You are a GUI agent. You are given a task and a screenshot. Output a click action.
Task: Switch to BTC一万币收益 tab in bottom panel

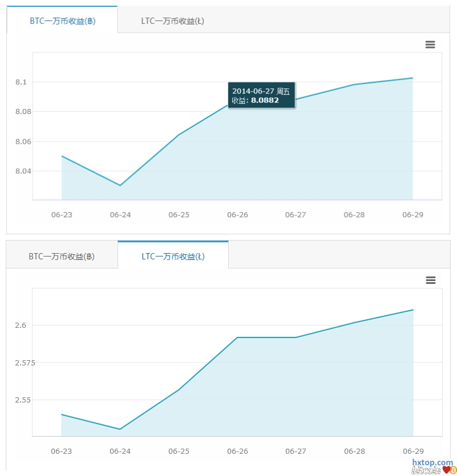62,256
